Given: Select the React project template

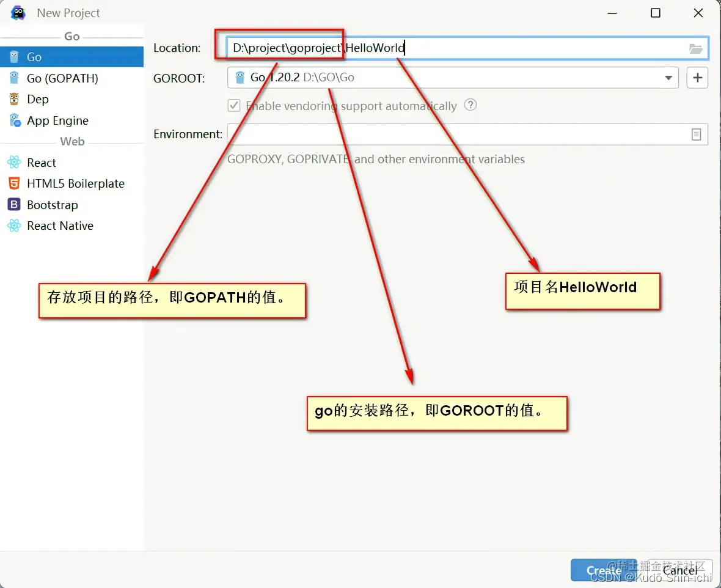Looking at the screenshot, I should (71, 163).
